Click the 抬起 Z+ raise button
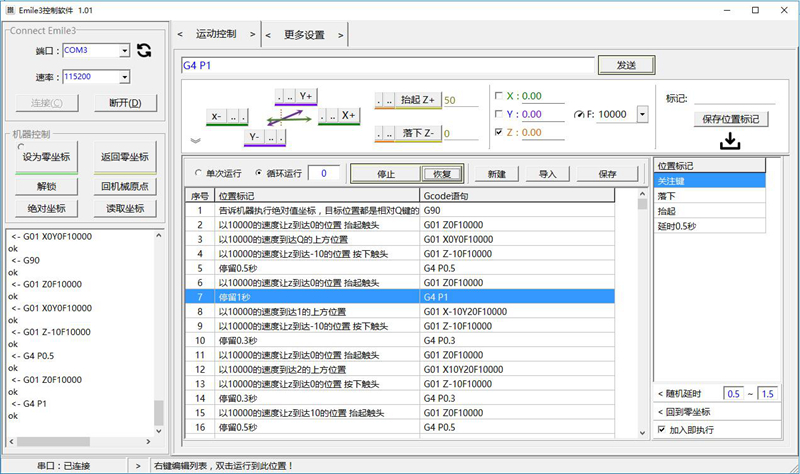 (417, 100)
